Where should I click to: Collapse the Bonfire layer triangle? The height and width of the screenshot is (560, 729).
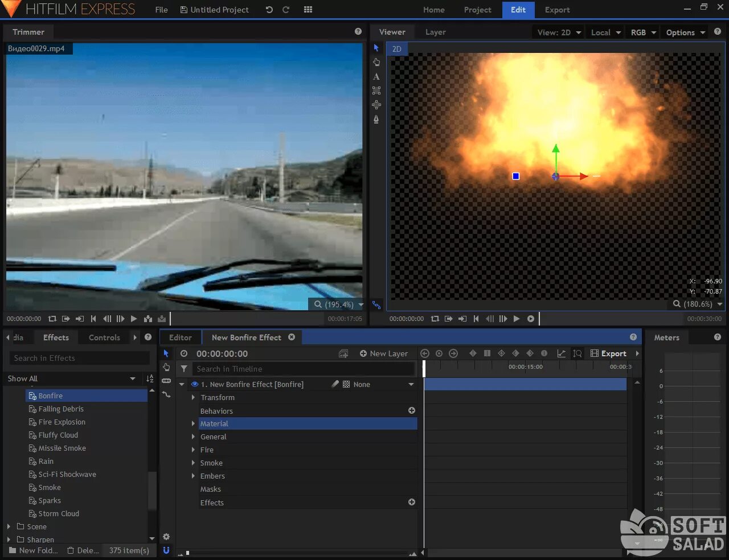coord(182,384)
